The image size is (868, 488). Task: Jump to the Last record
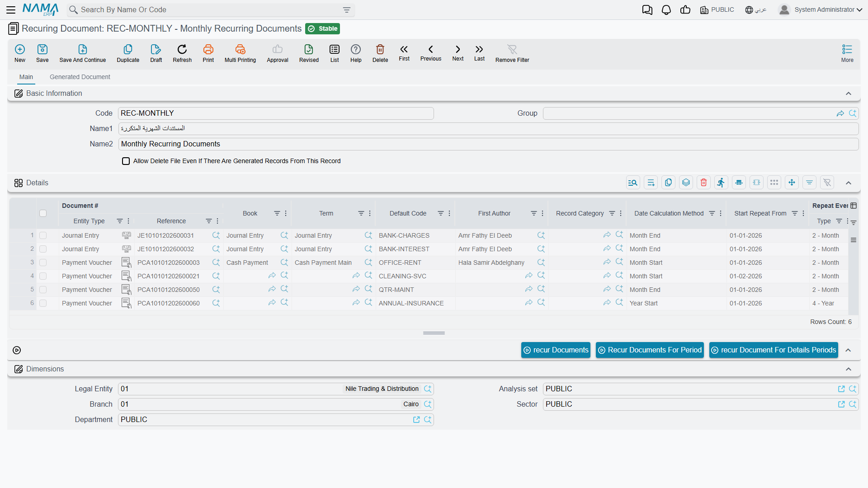click(479, 53)
